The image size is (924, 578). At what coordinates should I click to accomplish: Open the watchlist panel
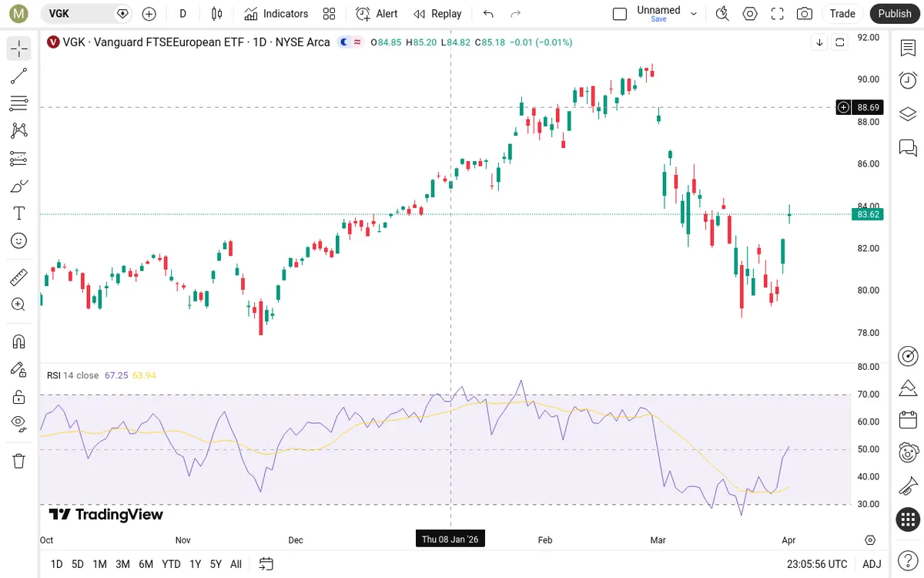[x=908, y=48]
